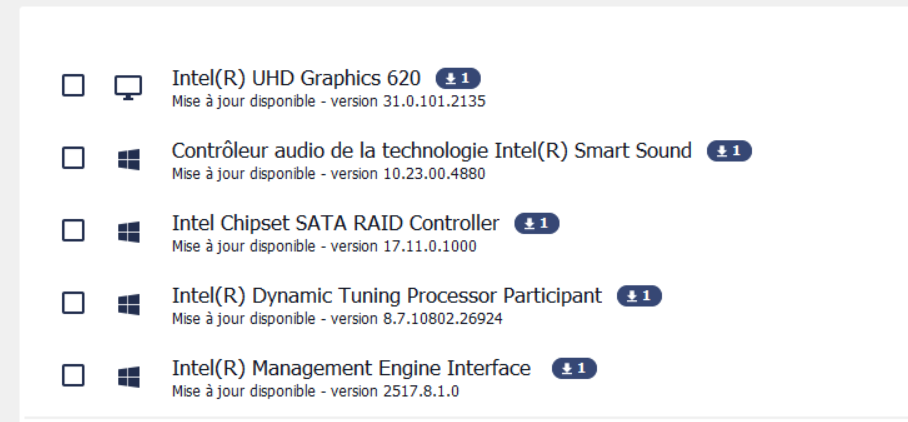Click download badge next to UHD Graphics 620
908x422 pixels.
pos(458,78)
